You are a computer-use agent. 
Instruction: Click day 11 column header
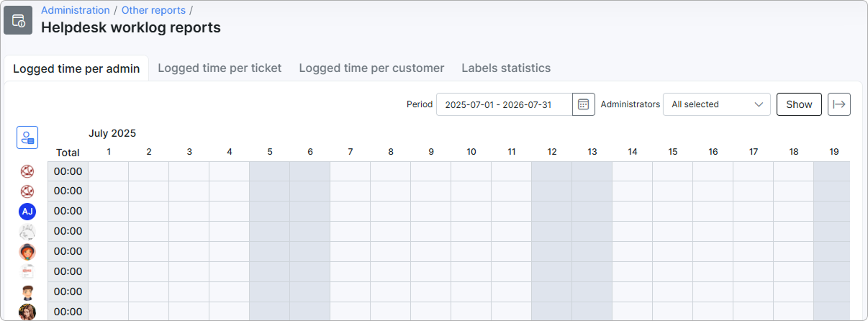pos(512,152)
